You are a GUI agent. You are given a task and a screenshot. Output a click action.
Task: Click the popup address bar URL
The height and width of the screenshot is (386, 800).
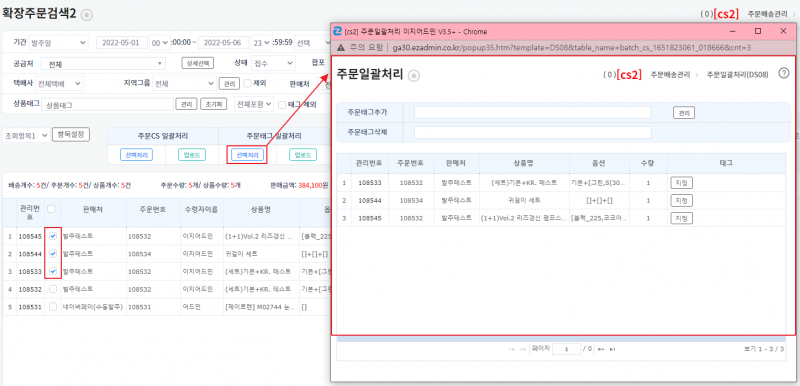click(571, 47)
